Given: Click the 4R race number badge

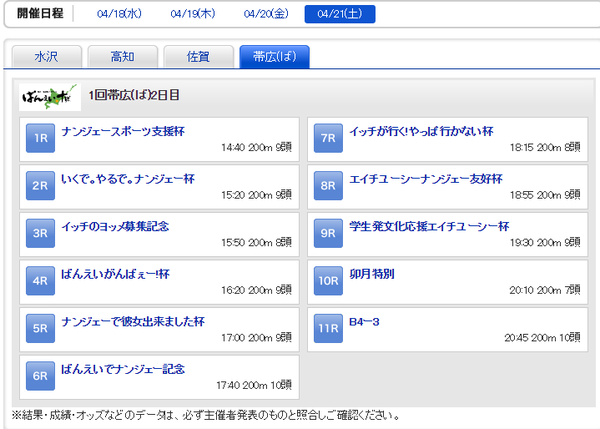Looking at the screenshot, I should tap(40, 281).
